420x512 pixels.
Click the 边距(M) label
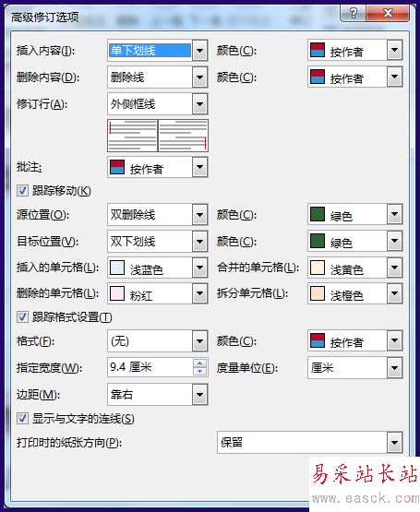38,395
